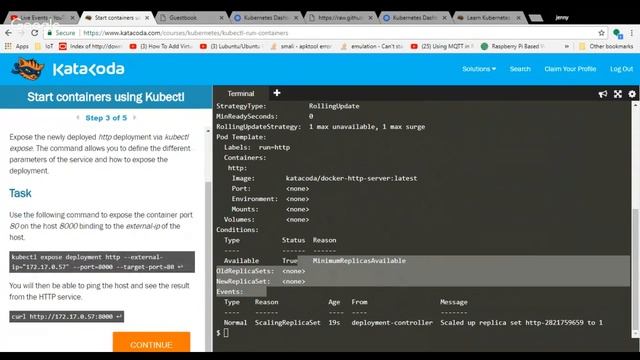Viewport: 640px width, 360px height.
Task: Click the ScalingReplicaSet event reason
Action: [x=287, y=322]
